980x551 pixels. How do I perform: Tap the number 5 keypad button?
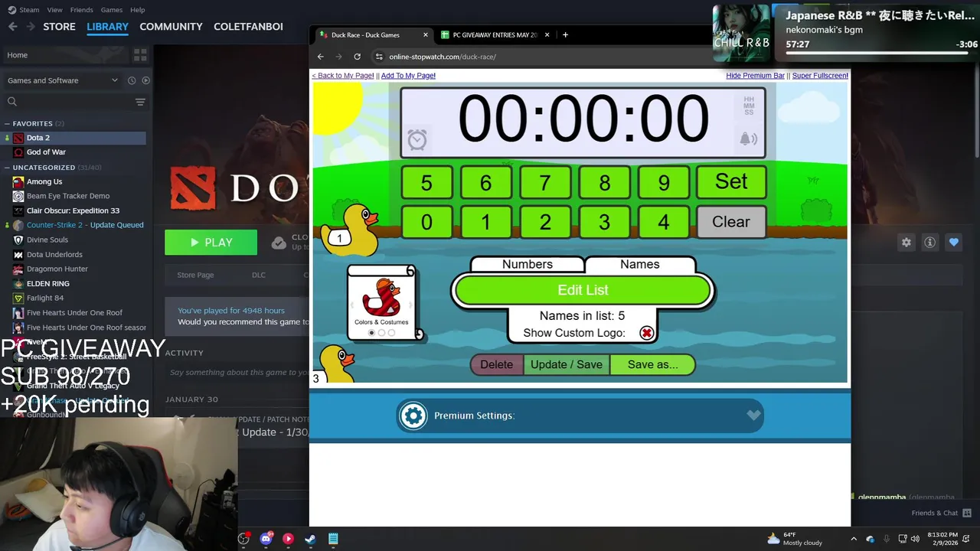[x=426, y=183]
